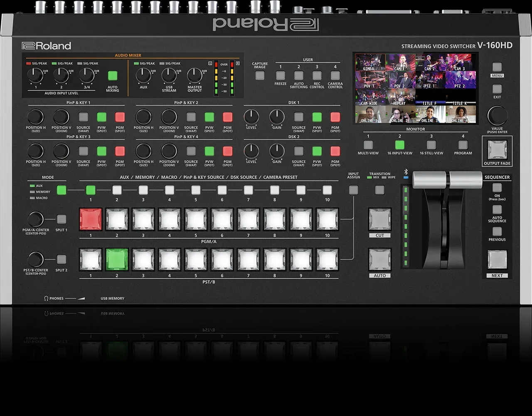Viewport: 532px width, 416px height.
Task: Tap the sequencer PREVIOUS button
Action: (x=497, y=231)
